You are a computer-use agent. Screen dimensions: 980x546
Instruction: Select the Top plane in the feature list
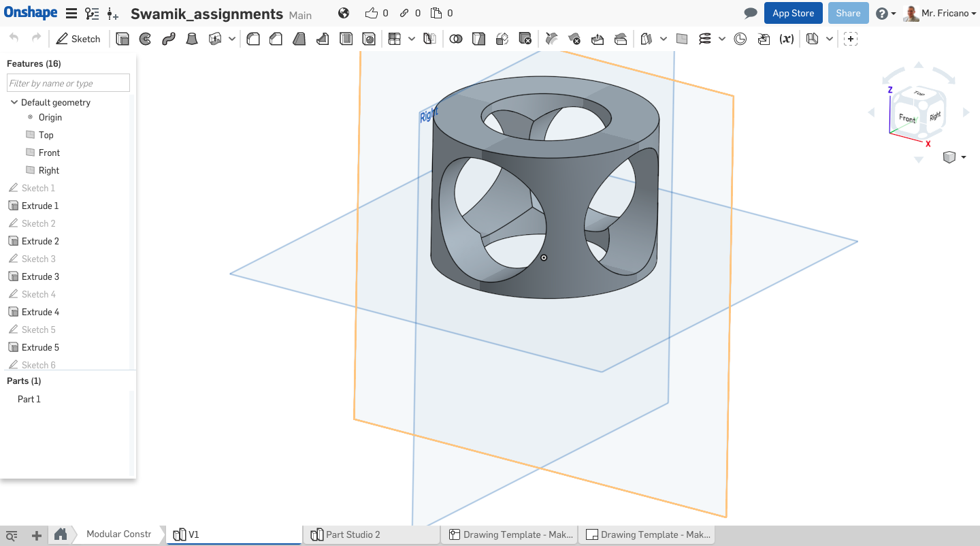pos(46,135)
